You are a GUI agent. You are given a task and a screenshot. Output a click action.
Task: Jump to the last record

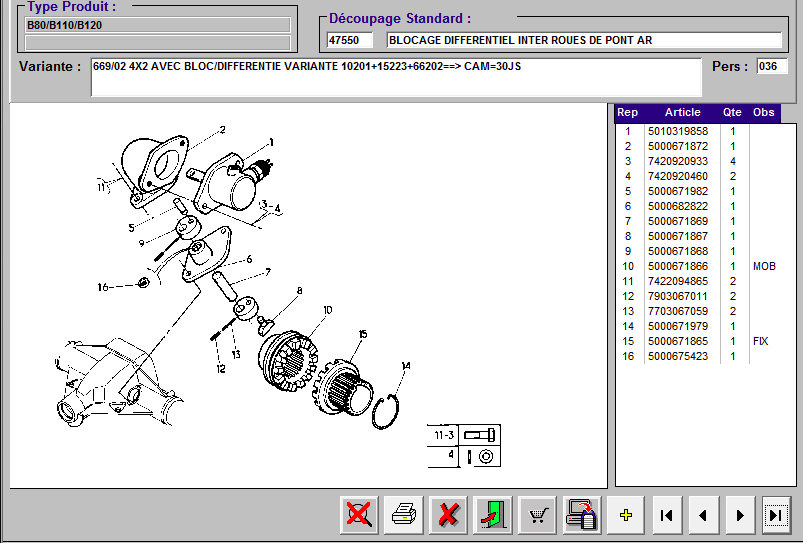776,515
